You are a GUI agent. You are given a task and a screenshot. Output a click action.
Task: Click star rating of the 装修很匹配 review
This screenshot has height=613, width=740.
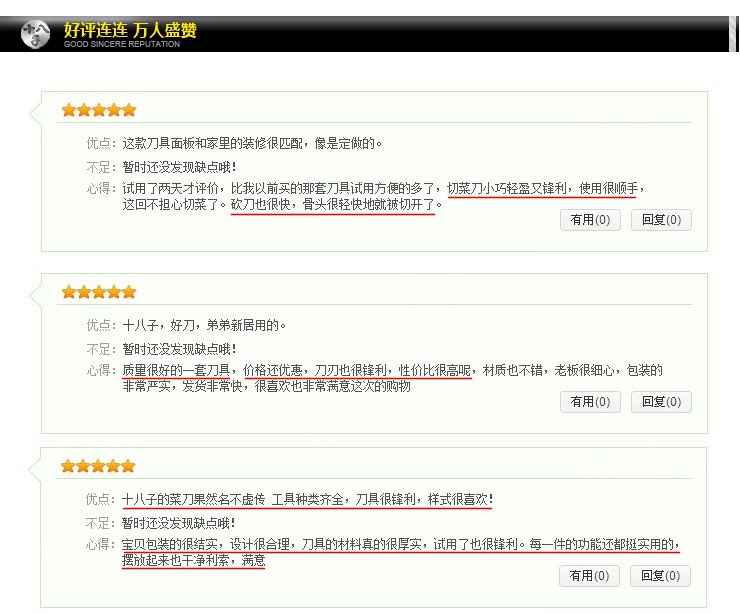pos(99,110)
